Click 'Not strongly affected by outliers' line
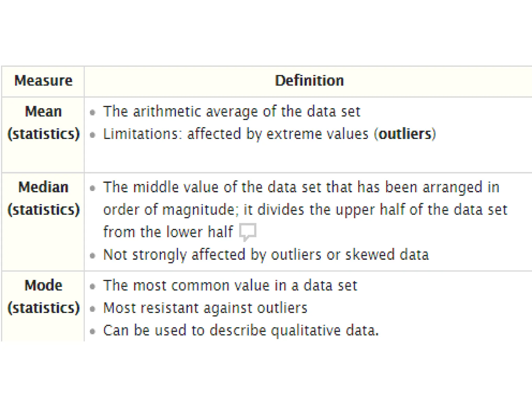Screen dimensions: 532x399 coord(266,255)
